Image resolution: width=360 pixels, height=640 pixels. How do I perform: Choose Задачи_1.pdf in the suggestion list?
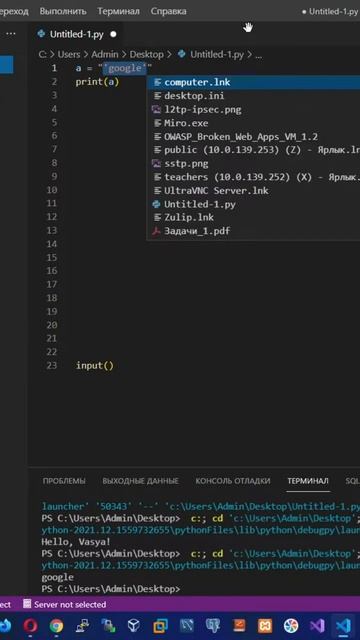253,231
